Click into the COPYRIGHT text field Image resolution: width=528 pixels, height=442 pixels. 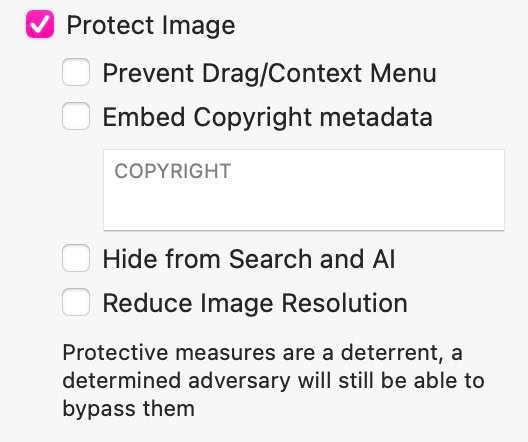pyautogui.click(x=304, y=190)
